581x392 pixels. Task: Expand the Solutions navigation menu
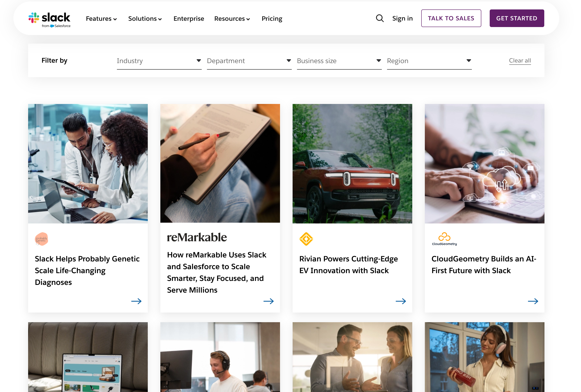[x=145, y=19]
